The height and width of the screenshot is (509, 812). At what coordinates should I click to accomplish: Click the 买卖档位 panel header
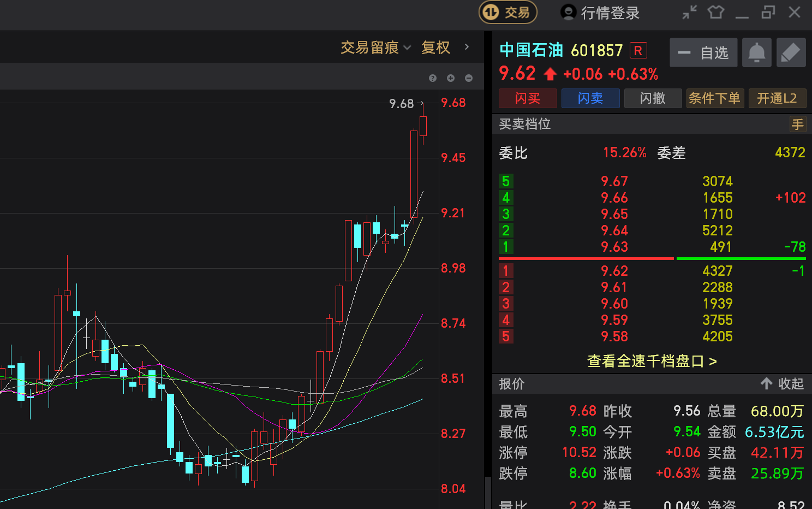pos(652,124)
